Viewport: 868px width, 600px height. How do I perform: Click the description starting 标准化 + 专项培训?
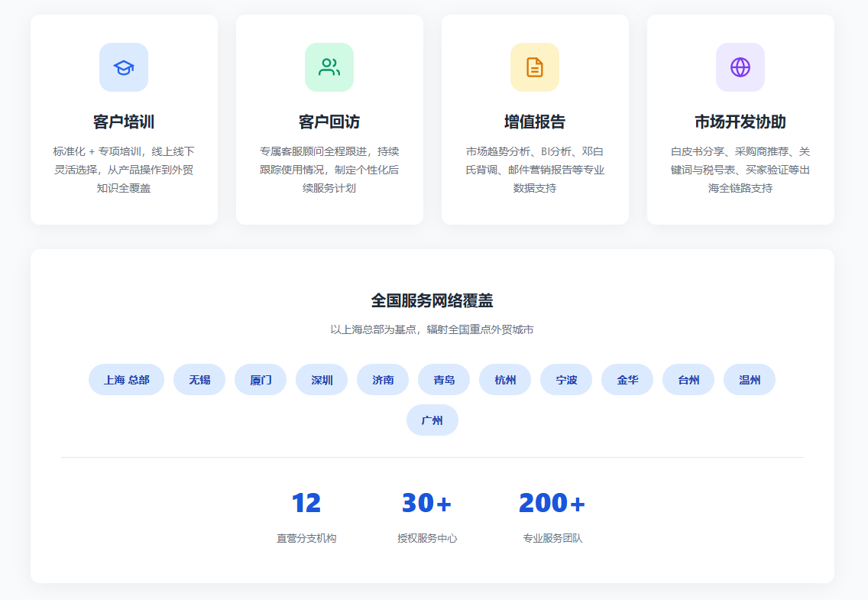124,170
